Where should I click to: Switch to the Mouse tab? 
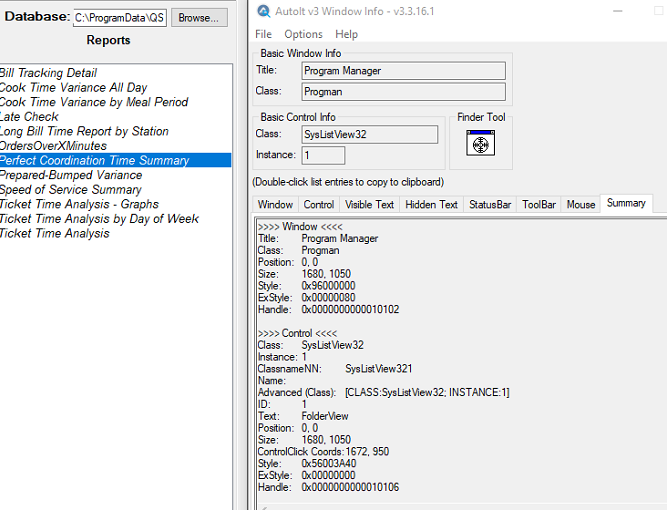coord(581,205)
